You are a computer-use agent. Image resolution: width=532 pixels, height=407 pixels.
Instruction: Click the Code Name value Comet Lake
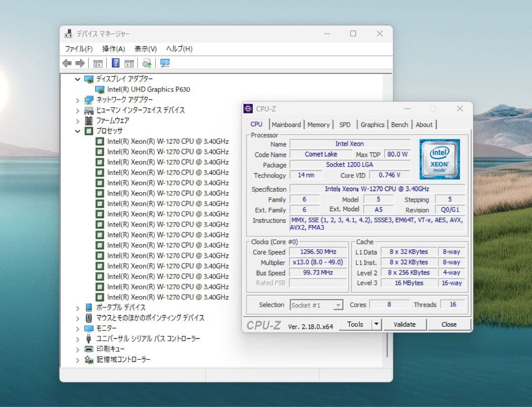click(x=321, y=154)
